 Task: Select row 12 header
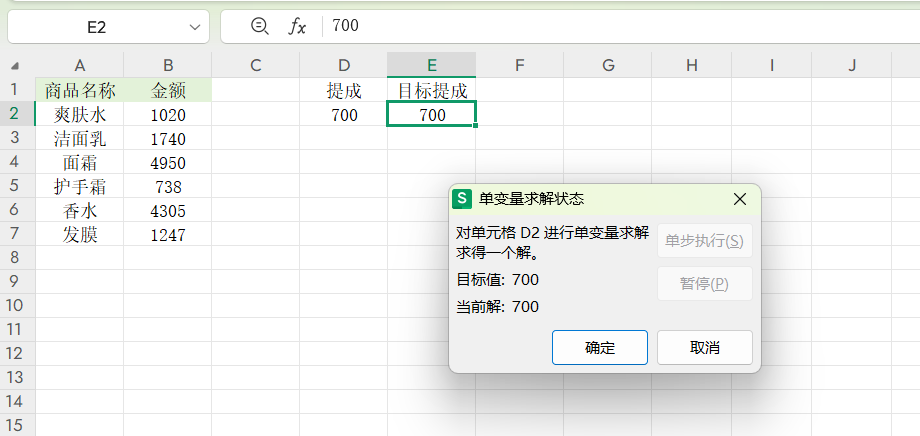point(18,354)
